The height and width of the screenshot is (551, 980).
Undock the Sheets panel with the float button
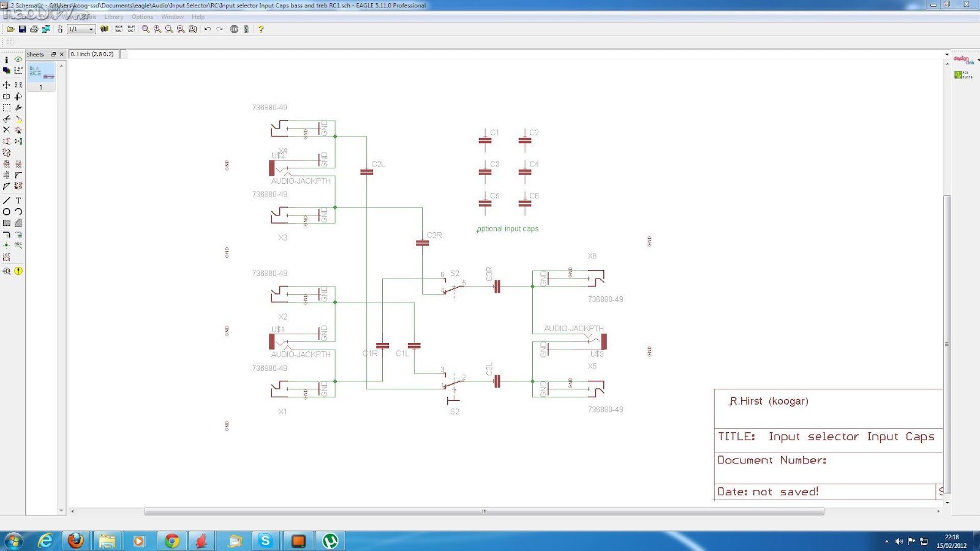53,54
